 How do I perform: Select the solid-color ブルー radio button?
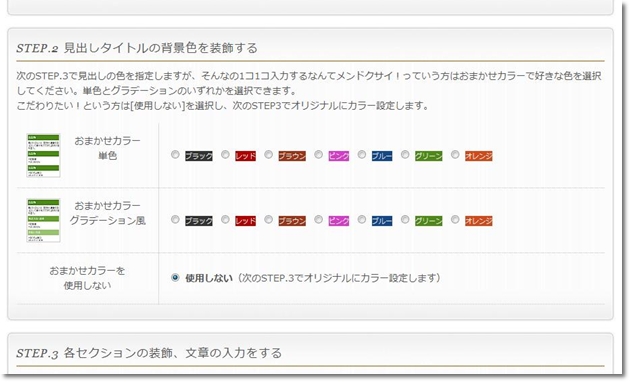pyautogui.click(x=362, y=155)
